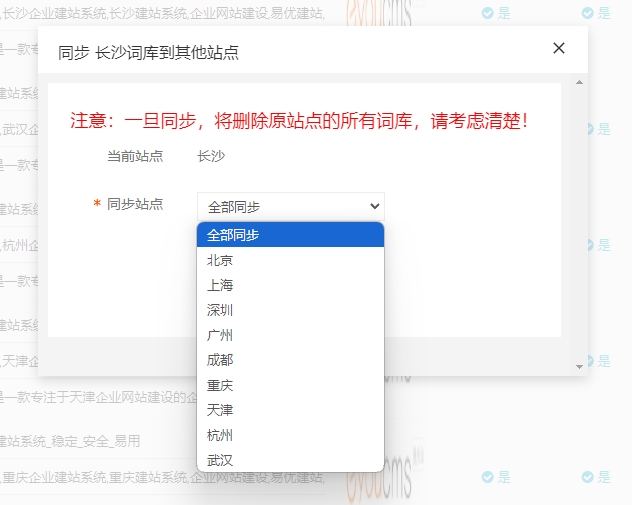Screen dimensions: 632x505
Task: Select the 成都 option
Action: [x=290, y=360]
